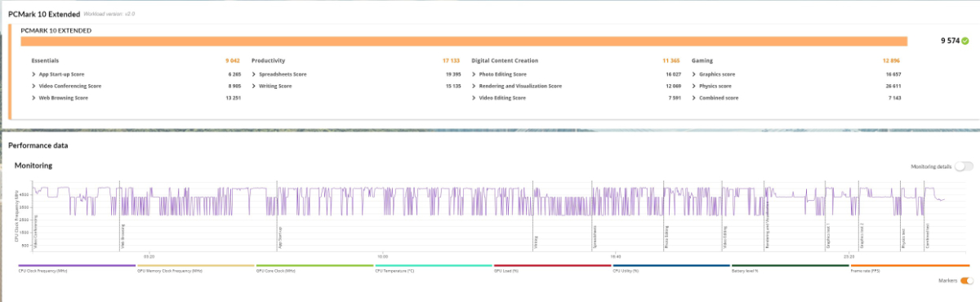Click the PCMark 10 Extended title
This screenshot has height=302, width=980.
coord(45,15)
